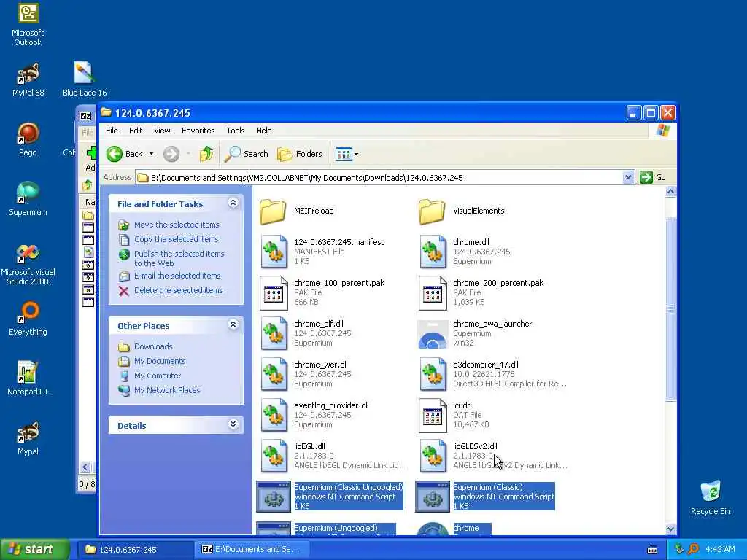Click the magnifier tray icon
This screenshot has height=560, width=747.
coord(693,549)
